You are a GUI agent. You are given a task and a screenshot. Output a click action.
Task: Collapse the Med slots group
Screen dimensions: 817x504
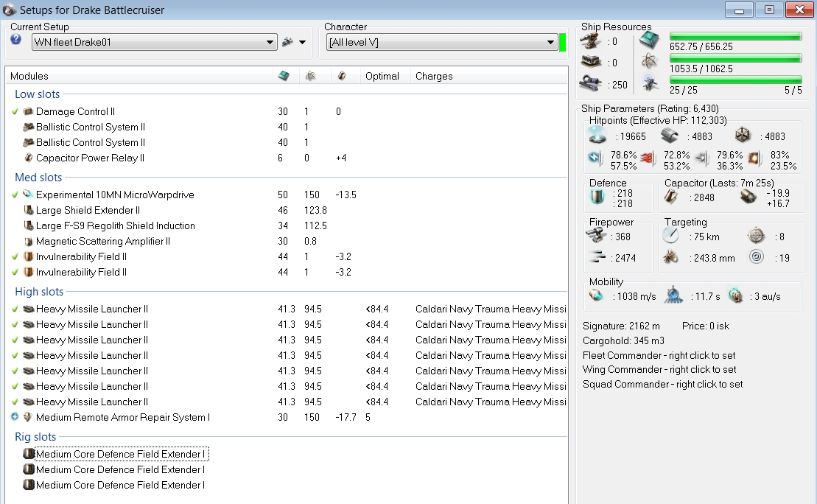click(x=38, y=177)
